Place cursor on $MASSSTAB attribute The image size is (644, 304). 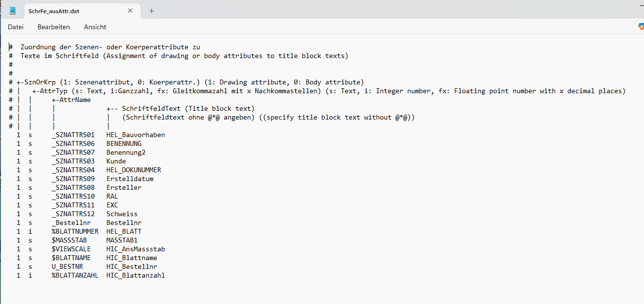point(69,240)
